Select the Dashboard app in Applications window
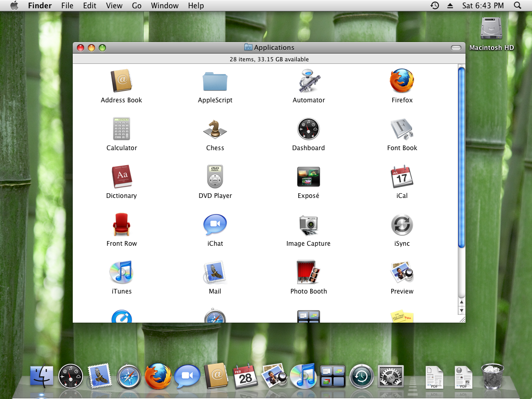The image size is (532, 399). (x=309, y=129)
